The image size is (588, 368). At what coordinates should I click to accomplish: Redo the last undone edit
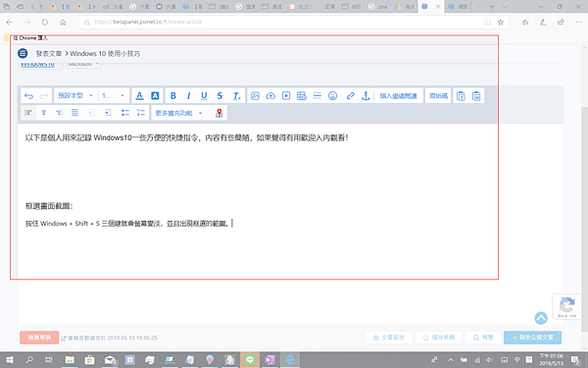tap(44, 96)
